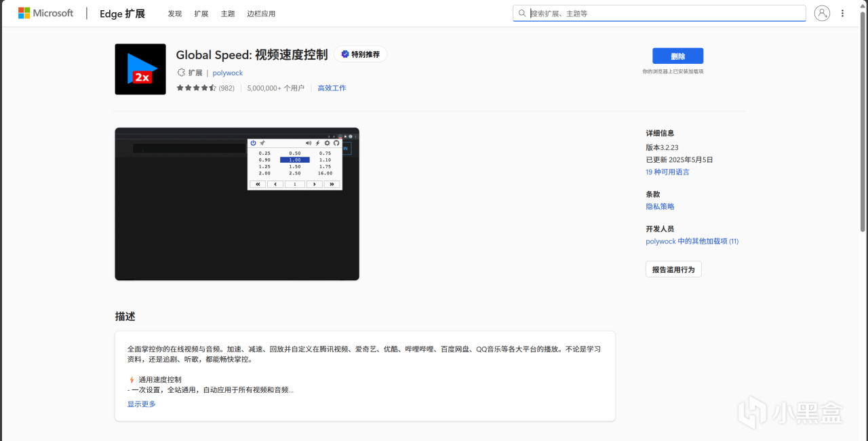868x441 pixels.
Task: Open the user account profile icon
Action: tap(822, 13)
